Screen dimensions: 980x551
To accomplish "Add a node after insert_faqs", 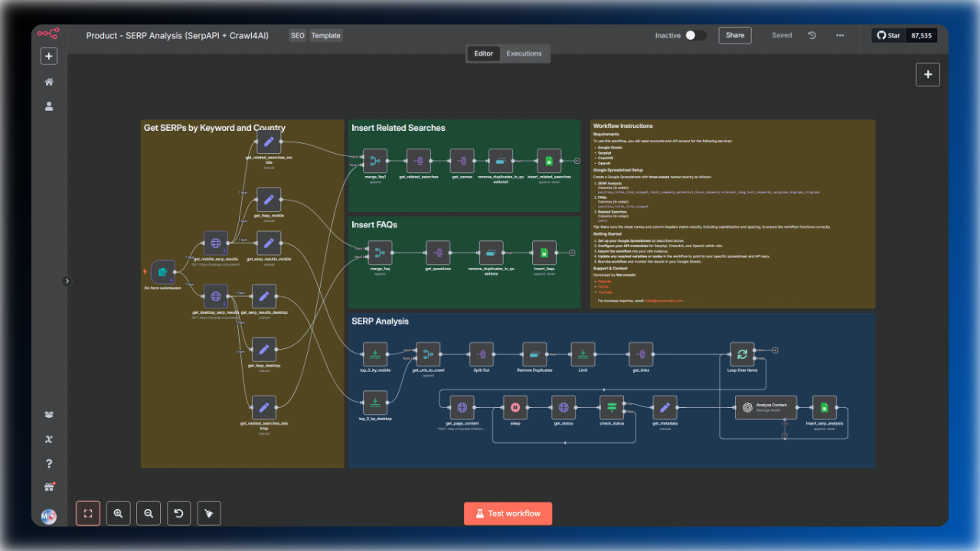I will 573,253.
